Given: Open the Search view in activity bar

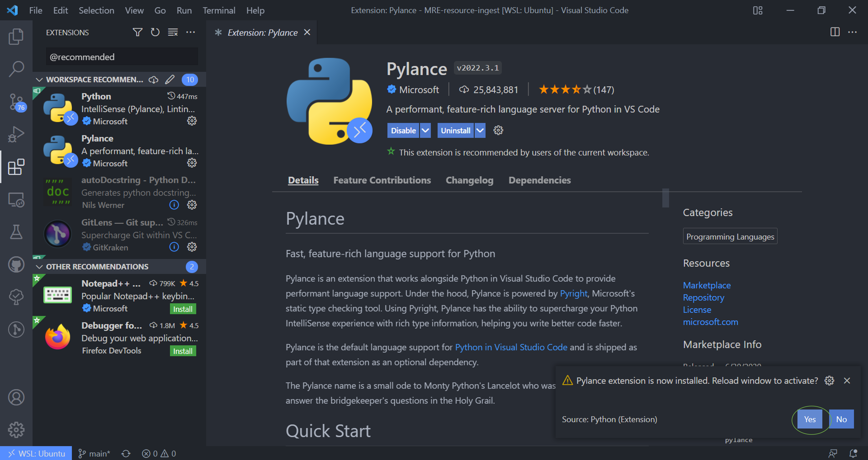Looking at the screenshot, I should click(x=16, y=69).
